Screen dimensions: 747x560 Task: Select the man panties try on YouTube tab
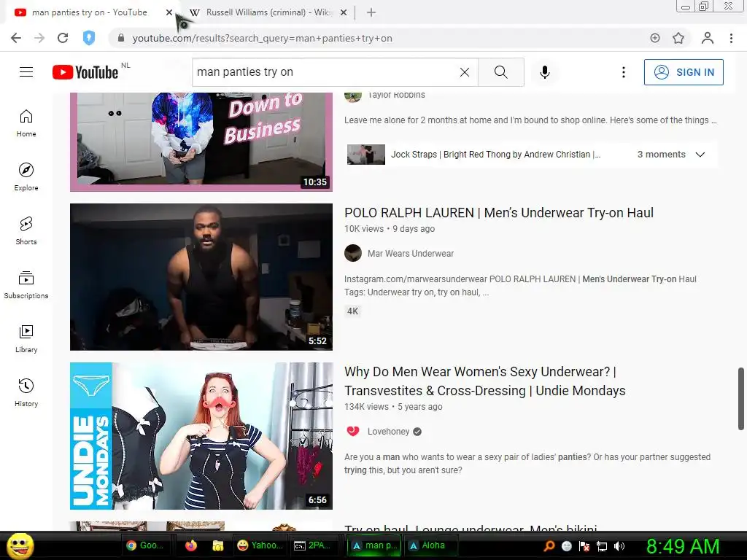click(90, 12)
